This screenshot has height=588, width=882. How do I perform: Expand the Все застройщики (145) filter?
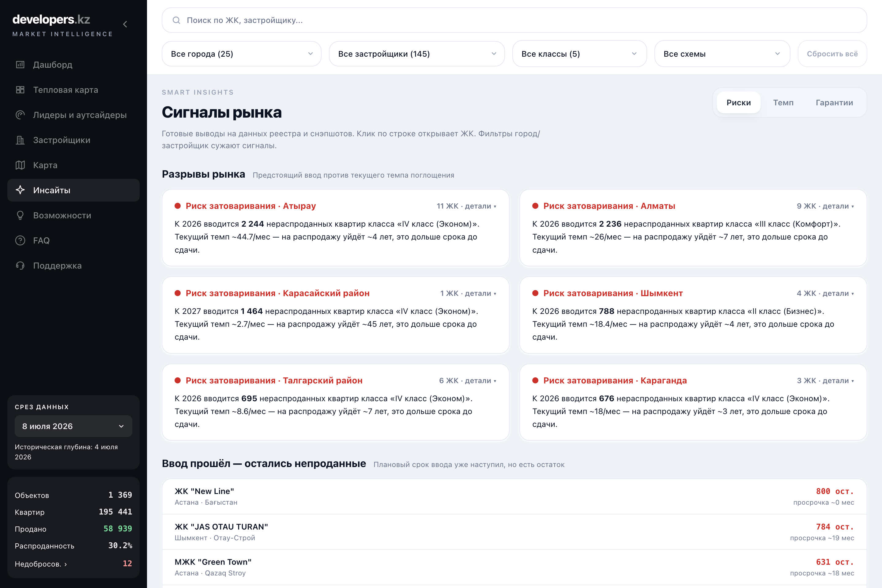pyautogui.click(x=417, y=54)
